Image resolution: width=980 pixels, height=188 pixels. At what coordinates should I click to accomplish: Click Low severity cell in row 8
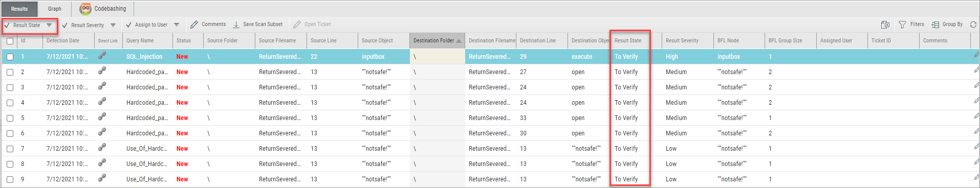[x=671, y=164]
